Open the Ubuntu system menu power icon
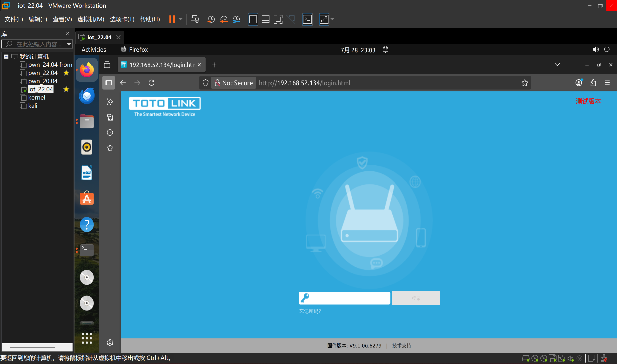 (607, 50)
